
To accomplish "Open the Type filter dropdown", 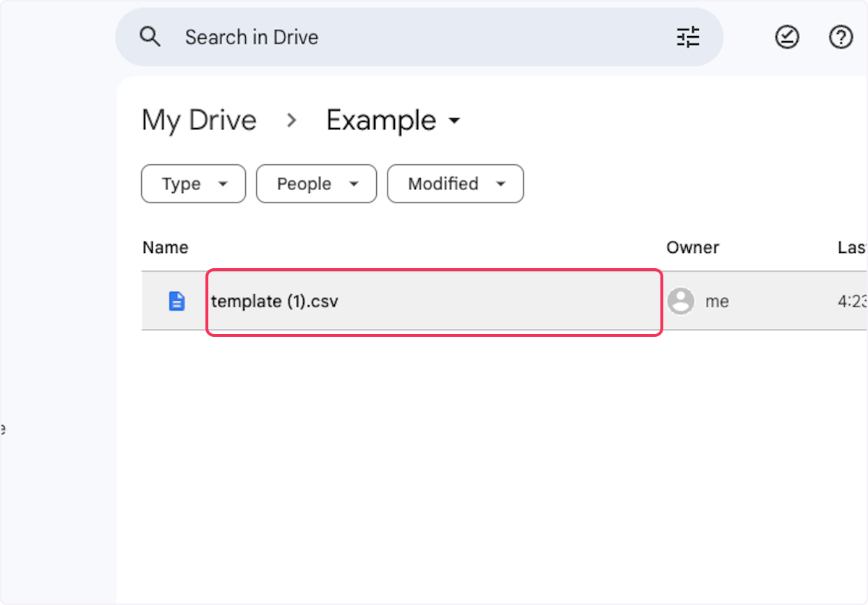I will 193,184.
